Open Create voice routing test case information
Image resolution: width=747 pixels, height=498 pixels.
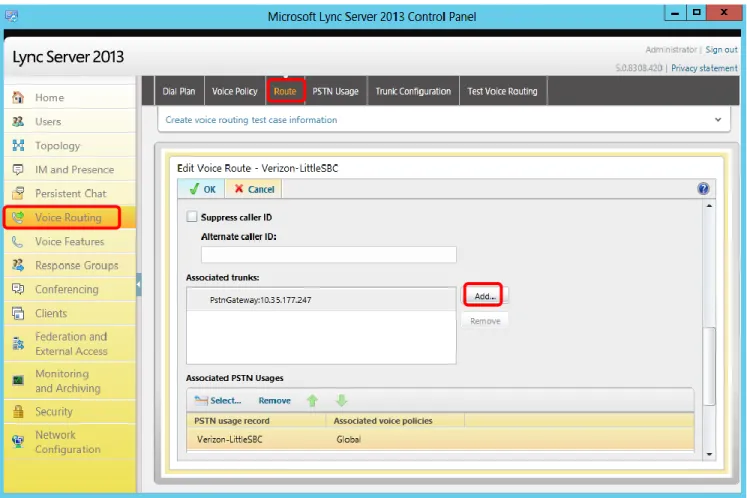[251, 120]
